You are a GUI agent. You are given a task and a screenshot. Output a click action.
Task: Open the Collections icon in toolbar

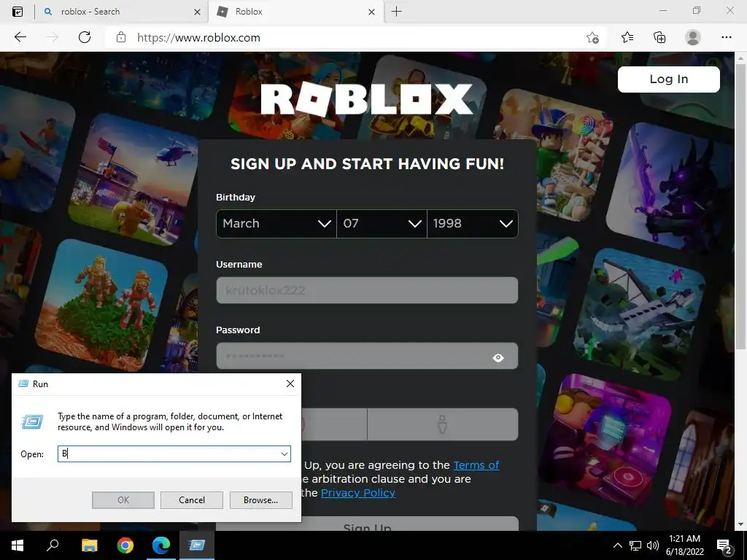659,37
